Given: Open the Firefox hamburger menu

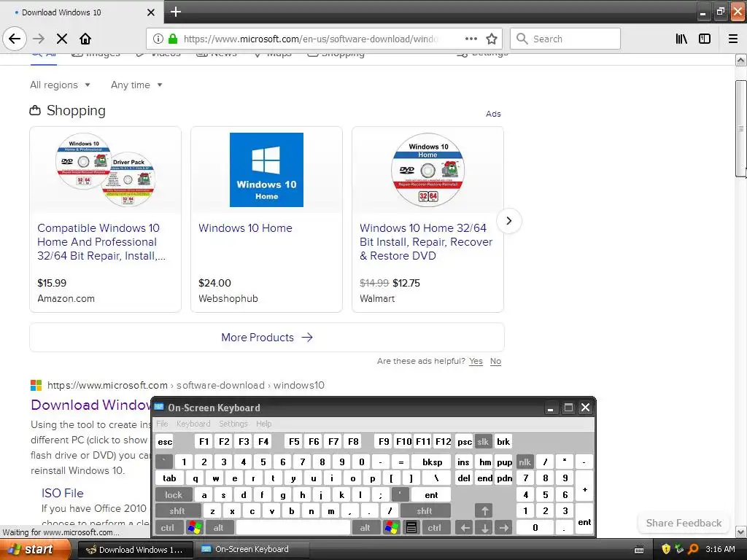Looking at the screenshot, I should pos(733,39).
